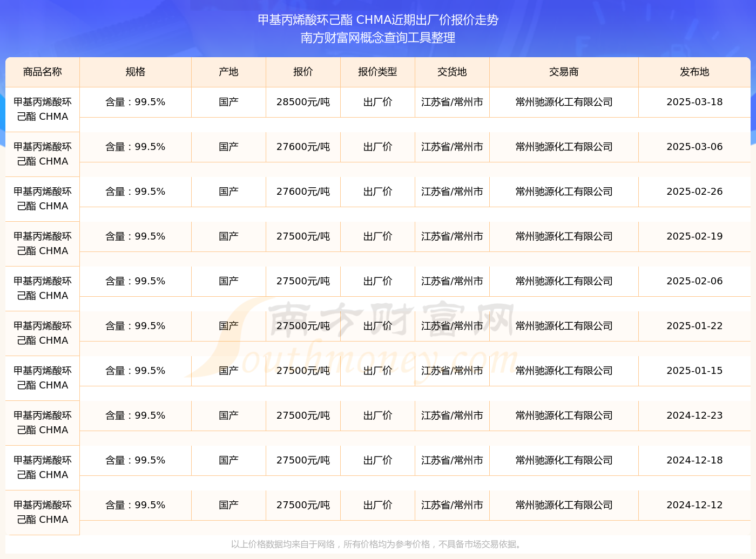Image resolution: width=756 pixels, height=559 pixels.
Task: Select the date 2025-02-26
Action: 694,192
